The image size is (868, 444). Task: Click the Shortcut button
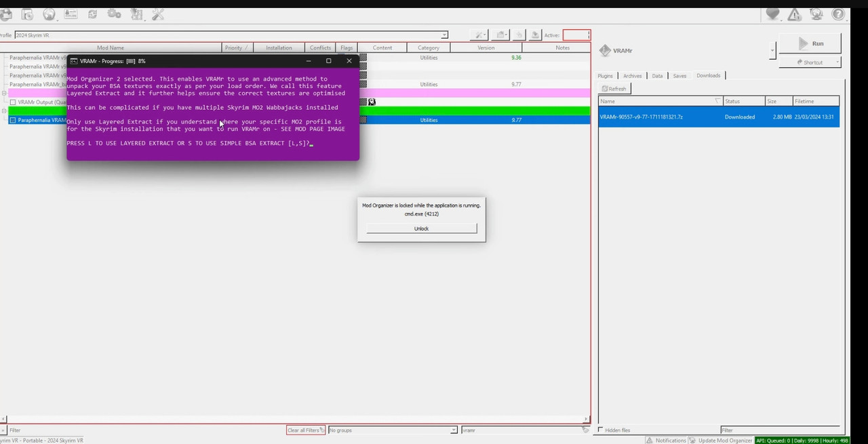coord(810,62)
